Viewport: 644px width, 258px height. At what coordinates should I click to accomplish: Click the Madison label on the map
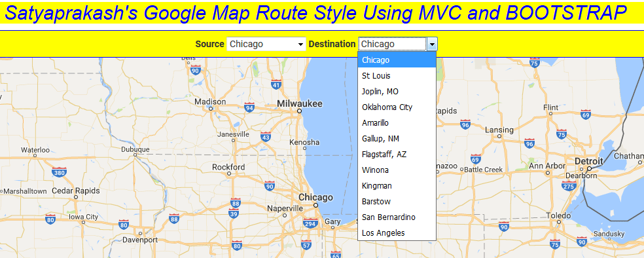coord(210,101)
